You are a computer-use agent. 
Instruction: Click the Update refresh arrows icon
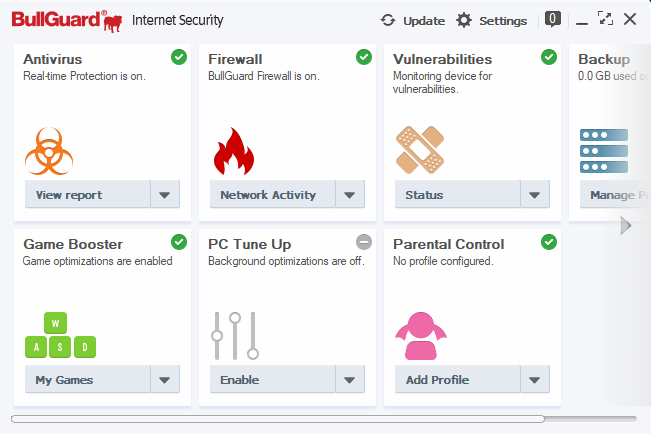coord(388,20)
